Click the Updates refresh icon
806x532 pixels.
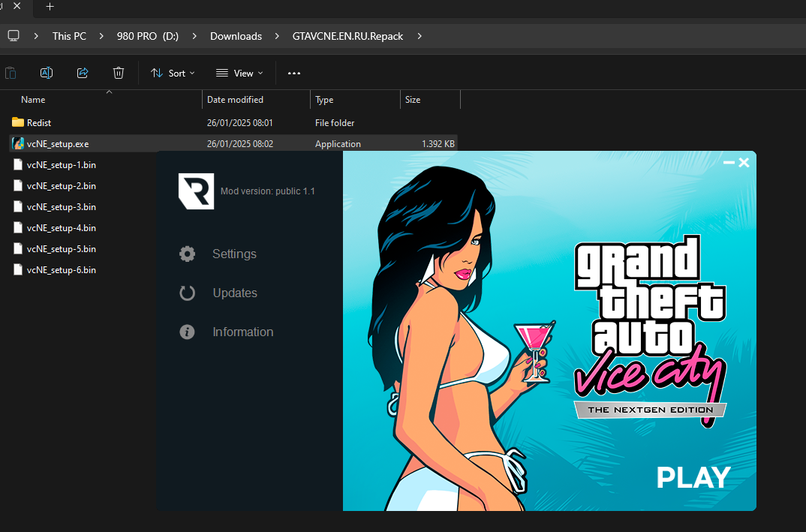187,293
